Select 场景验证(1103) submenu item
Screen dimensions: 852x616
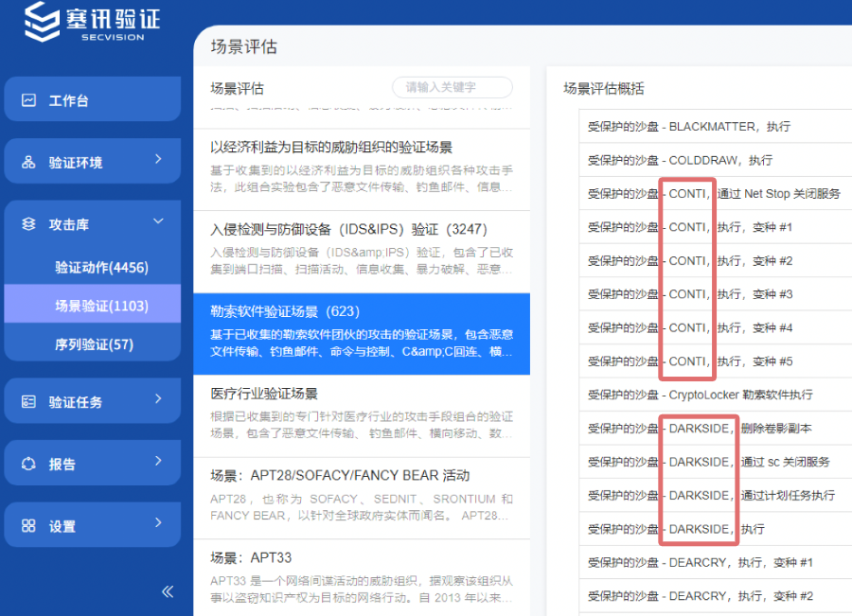click(x=93, y=306)
